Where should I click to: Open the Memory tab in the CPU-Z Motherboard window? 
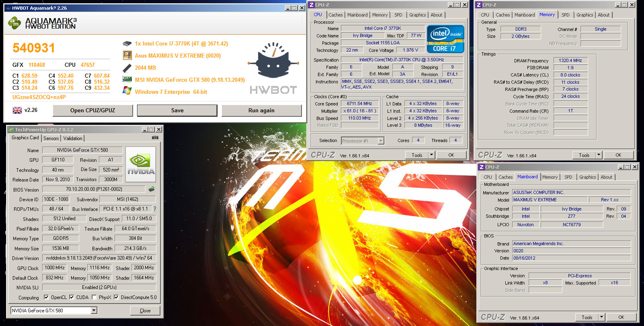click(x=550, y=177)
